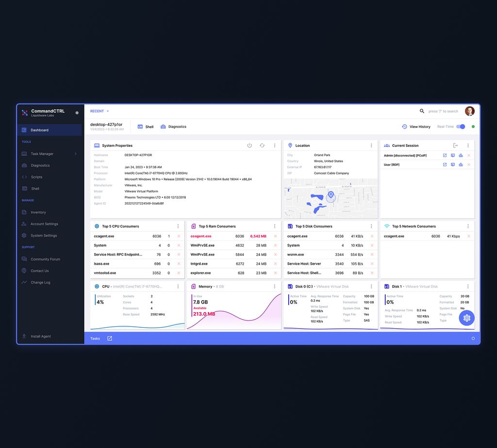Click the red X beside ccagent.exe in CPU Consumers
The image size is (497, 448).
click(179, 236)
